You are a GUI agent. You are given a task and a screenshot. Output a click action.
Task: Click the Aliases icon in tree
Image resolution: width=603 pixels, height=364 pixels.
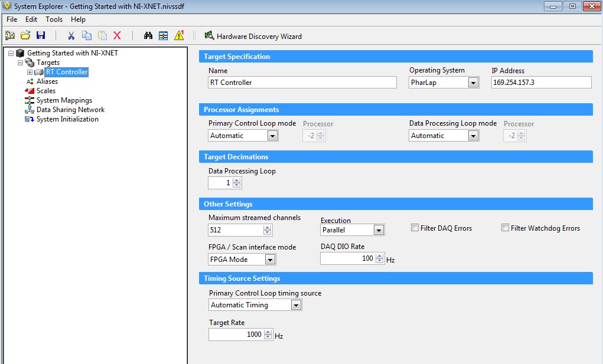[30, 81]
